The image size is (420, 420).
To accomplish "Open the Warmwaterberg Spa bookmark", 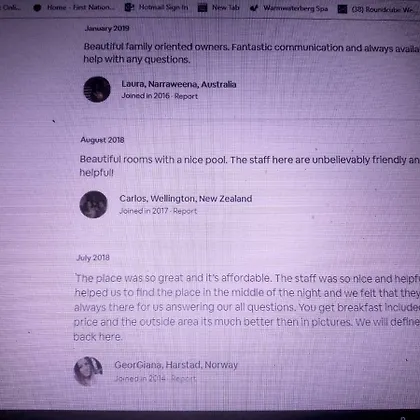I will coord(289,8).
